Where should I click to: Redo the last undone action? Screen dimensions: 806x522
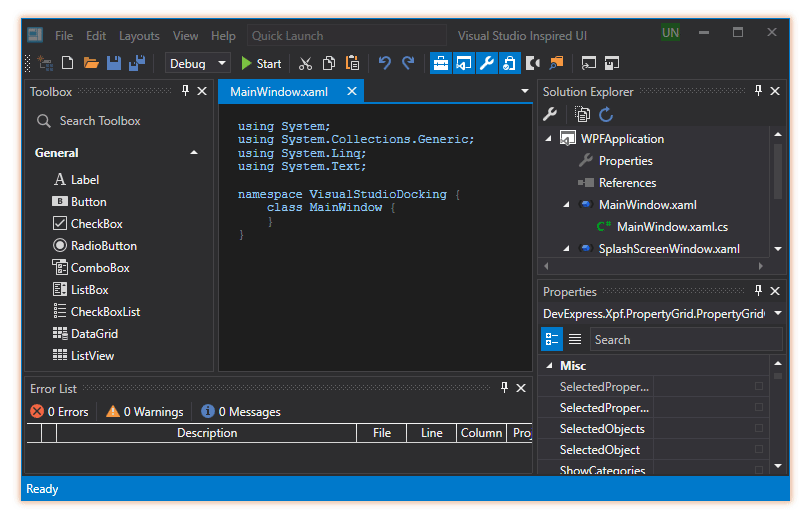tap(408, 63)
